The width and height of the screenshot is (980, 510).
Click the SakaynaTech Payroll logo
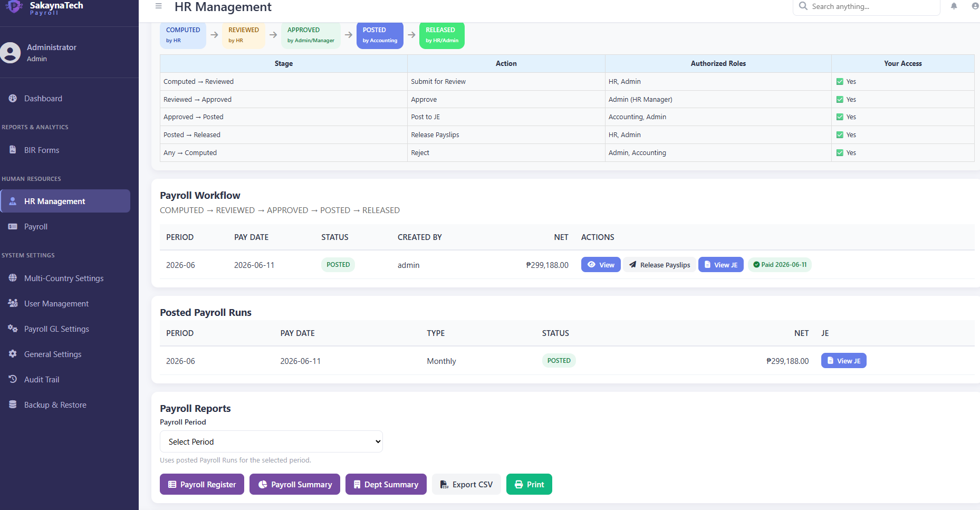tap(44, 7)
